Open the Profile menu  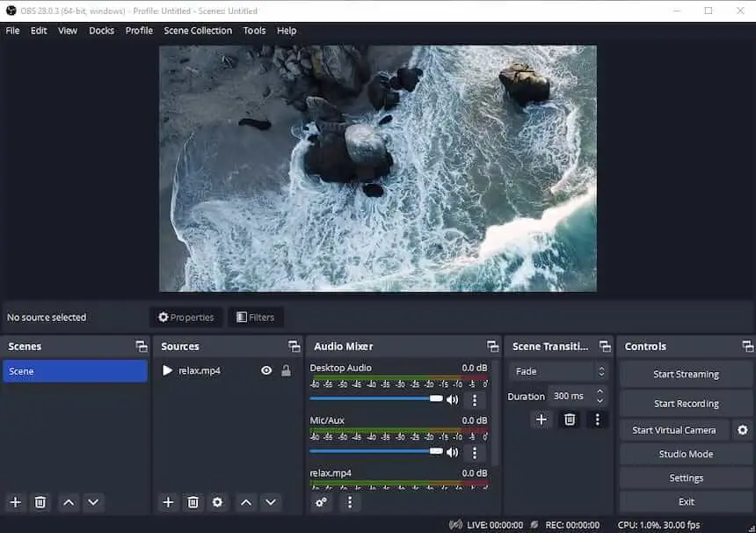pyautogui.click(x=139, y=31)
